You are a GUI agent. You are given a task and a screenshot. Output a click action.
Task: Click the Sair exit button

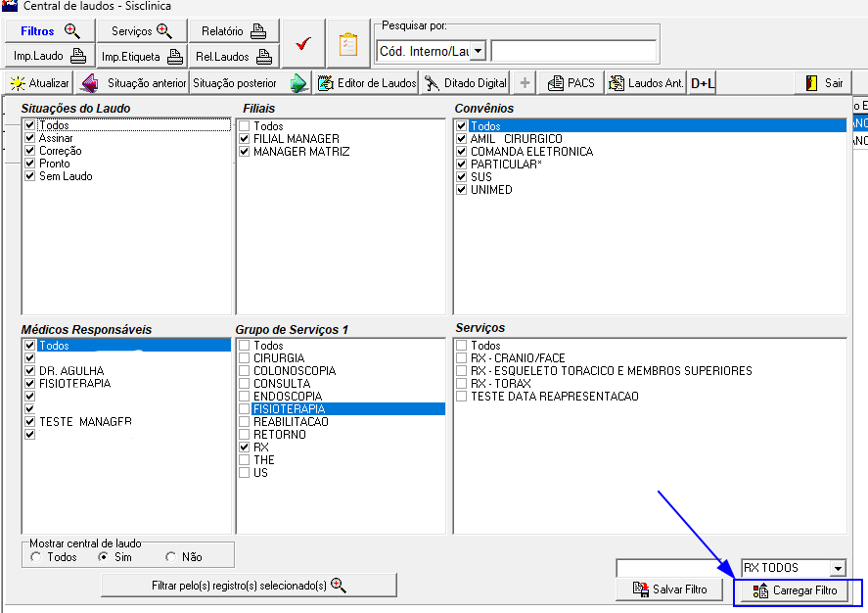(824, 83)
